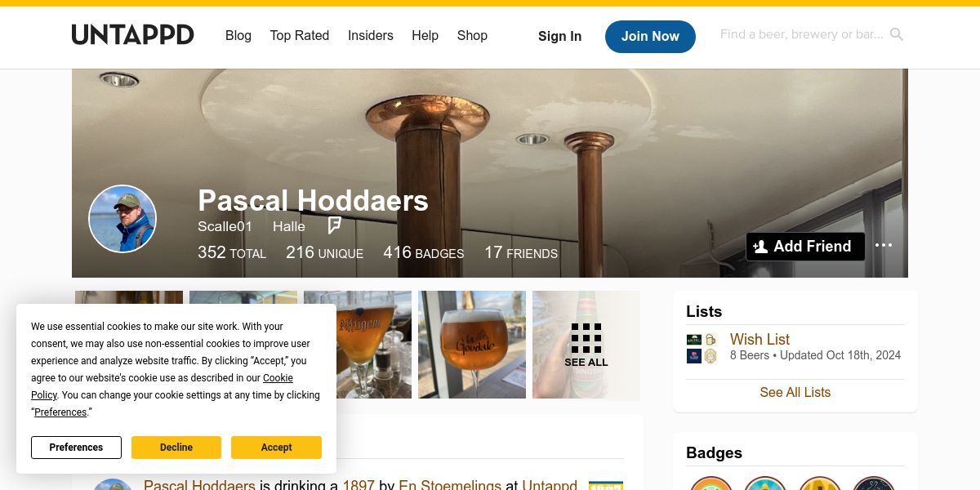Click the Wish List beer thumbnails icon
This screenshot has width=980, height=490.
(702, 348)
